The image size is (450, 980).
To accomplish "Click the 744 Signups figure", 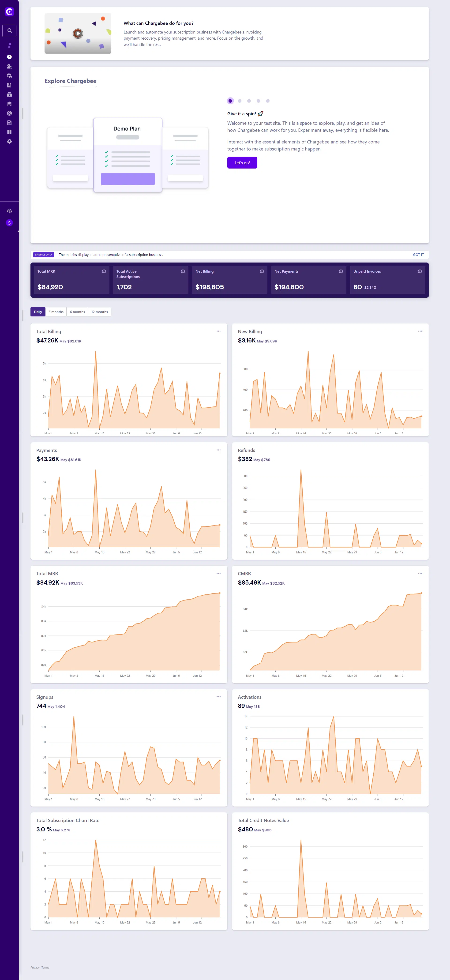I will pos(41,706).
